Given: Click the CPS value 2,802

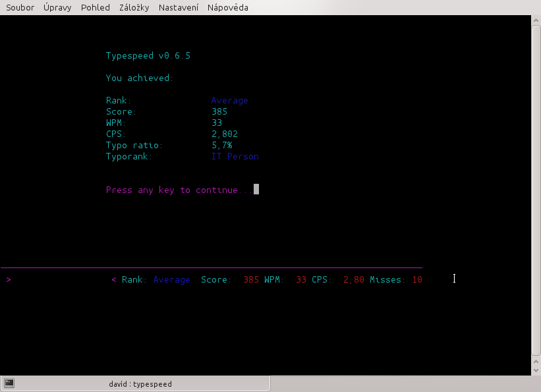Looking at the screenshot, I should pyautogui.click(x=225, y=134).
